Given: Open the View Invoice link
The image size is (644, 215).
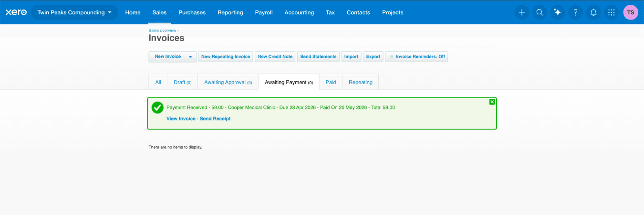Looking at the screenshot, I should [x=181, y=118].
